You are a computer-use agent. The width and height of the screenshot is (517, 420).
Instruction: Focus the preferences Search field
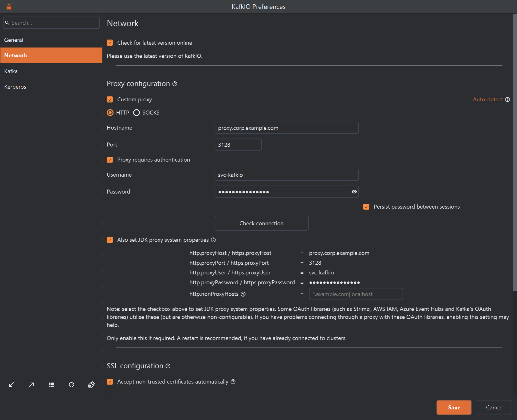pos(51,23)
